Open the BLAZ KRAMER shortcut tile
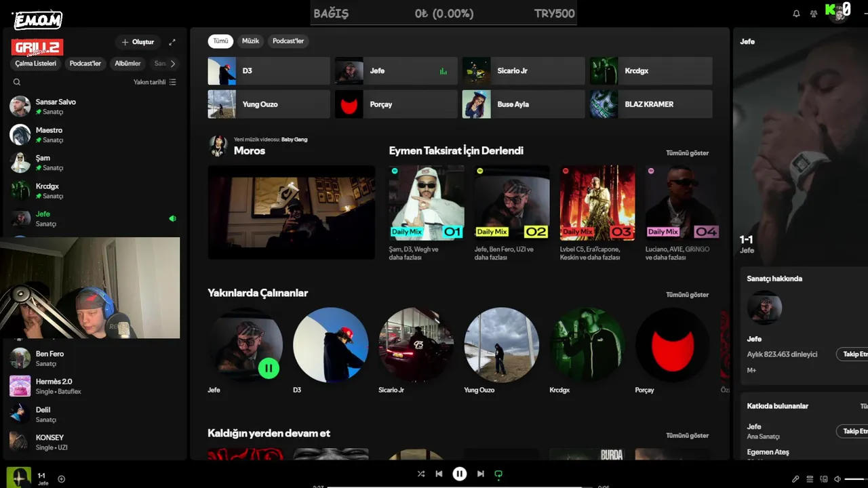 tap(651, 104)
